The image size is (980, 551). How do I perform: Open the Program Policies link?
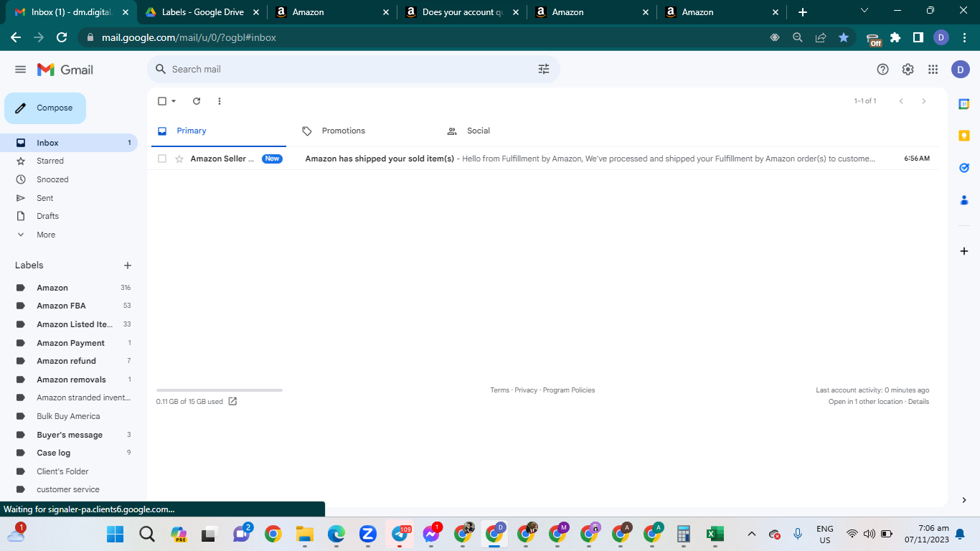tap(569, 390)
